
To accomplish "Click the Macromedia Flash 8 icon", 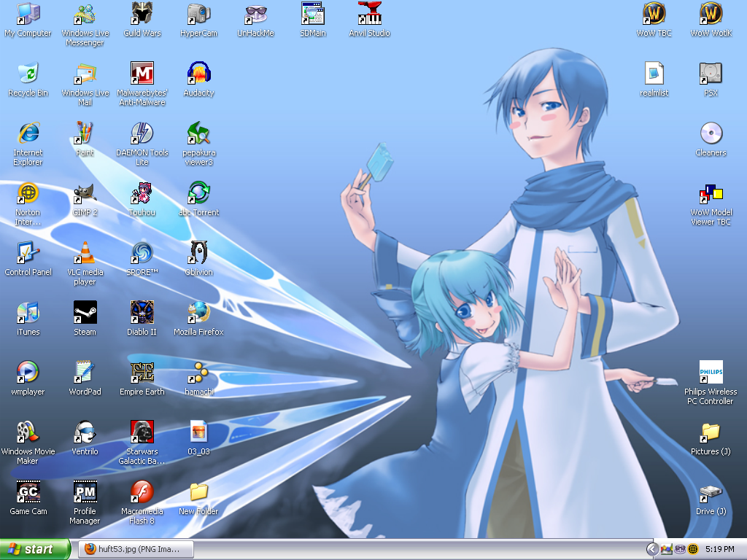I will coord(142,492).
